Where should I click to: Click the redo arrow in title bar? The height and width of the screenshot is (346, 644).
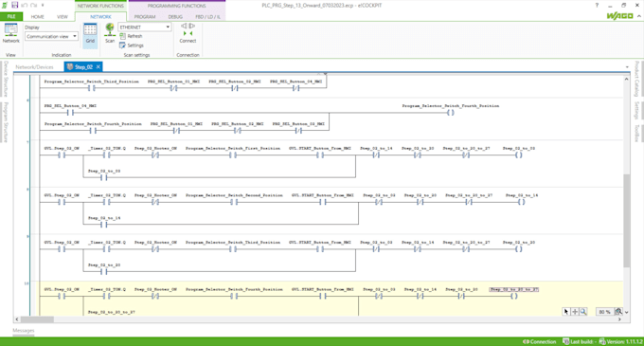click(33, 6)
